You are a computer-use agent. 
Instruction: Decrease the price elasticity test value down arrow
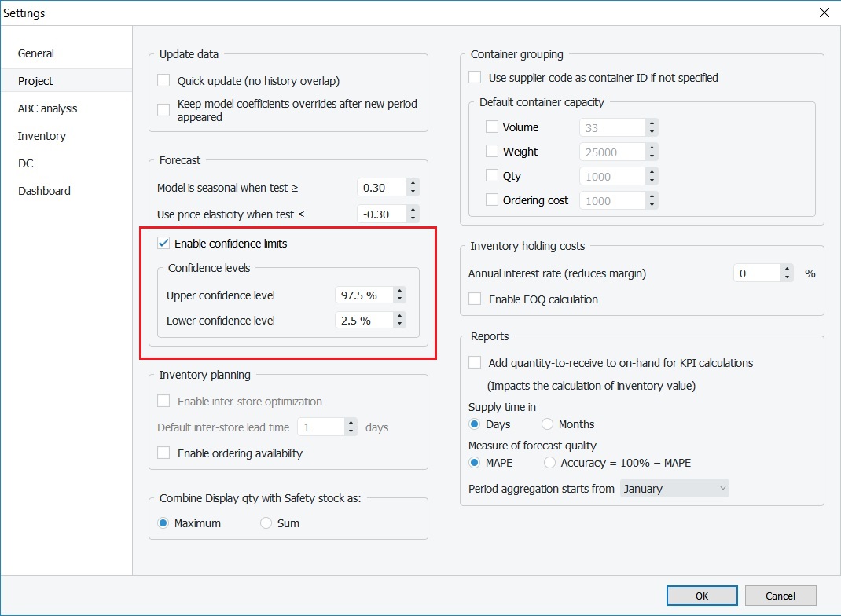coord(413,218)
